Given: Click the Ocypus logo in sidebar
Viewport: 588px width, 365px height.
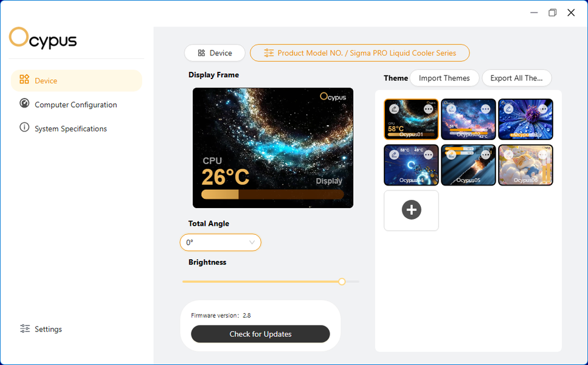Looking at the screenshot, I should [43, 38].
